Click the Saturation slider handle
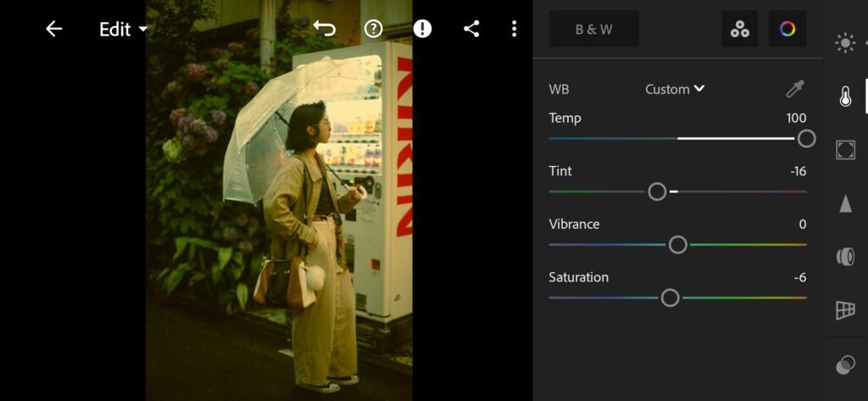Viewport: 868px width, 401px height. (x=670, y=298)
